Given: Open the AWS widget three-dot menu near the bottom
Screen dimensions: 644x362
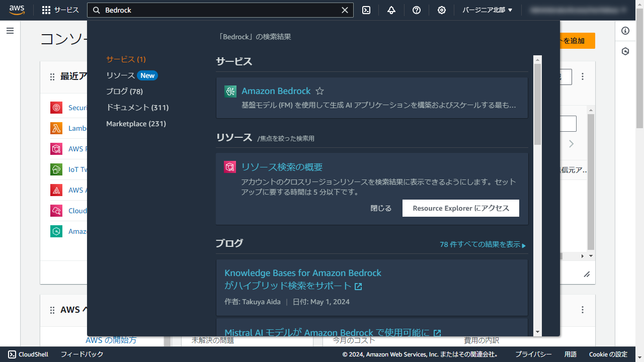Looking at the screenshot, I should [x=583, y=310].
